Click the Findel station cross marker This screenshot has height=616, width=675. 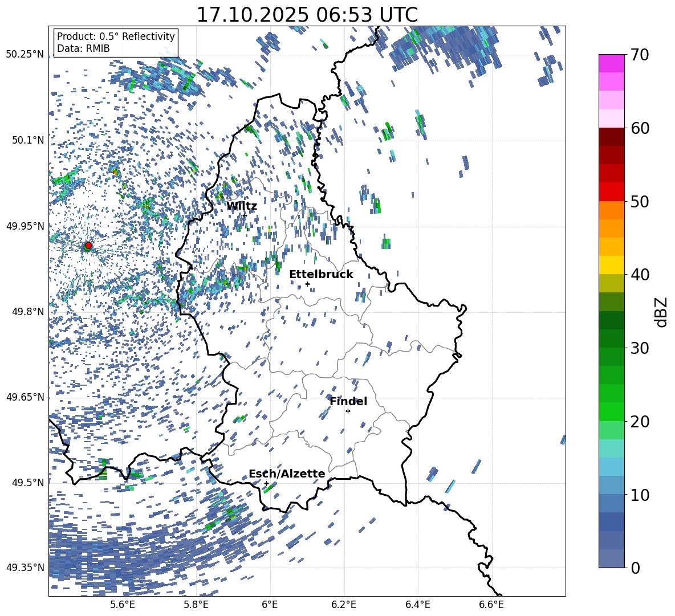click(x=348, y=411)
